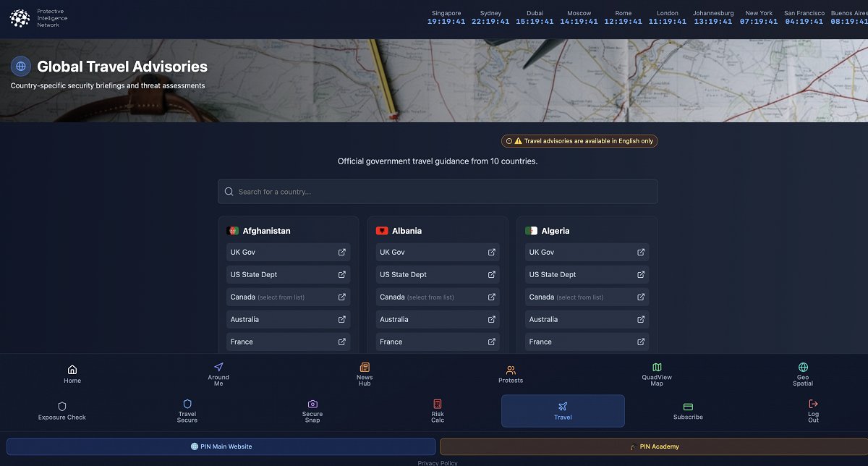Open Albania US State Dept link

(x=438, y=274)
